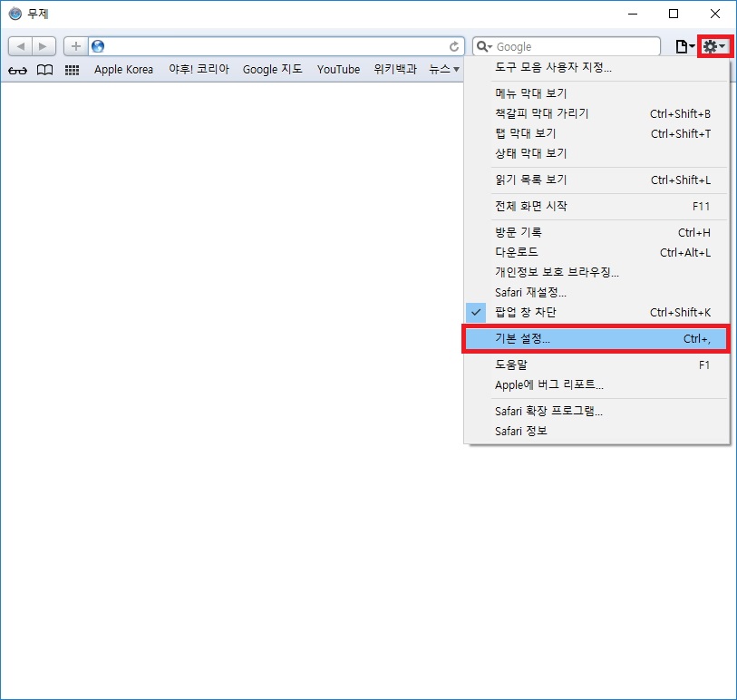
Task: Select 도구 모음 사용자 지정... menu item
Action: (596, 67)
